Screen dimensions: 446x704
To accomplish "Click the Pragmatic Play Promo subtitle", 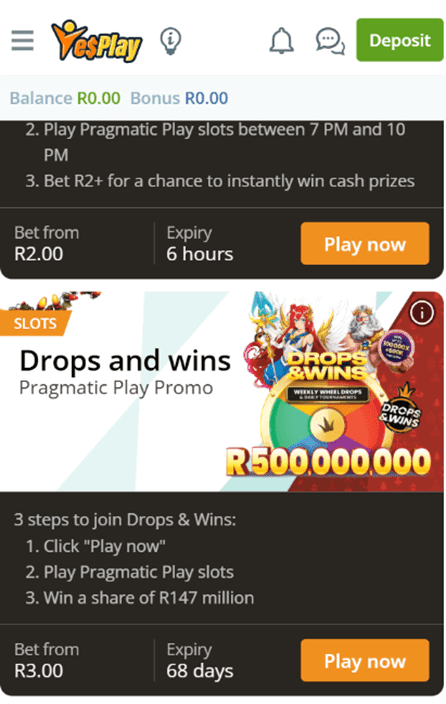I will tap(116, 388).
